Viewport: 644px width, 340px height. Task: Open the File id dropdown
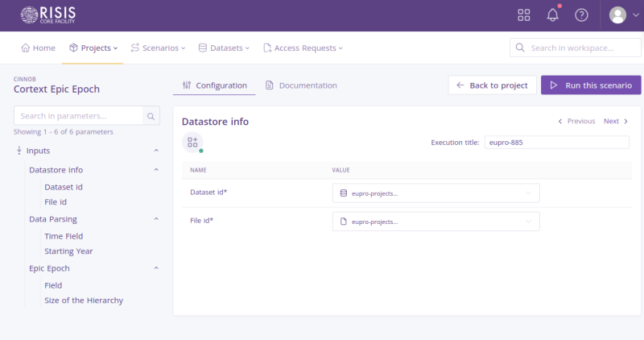coord(436,222)
